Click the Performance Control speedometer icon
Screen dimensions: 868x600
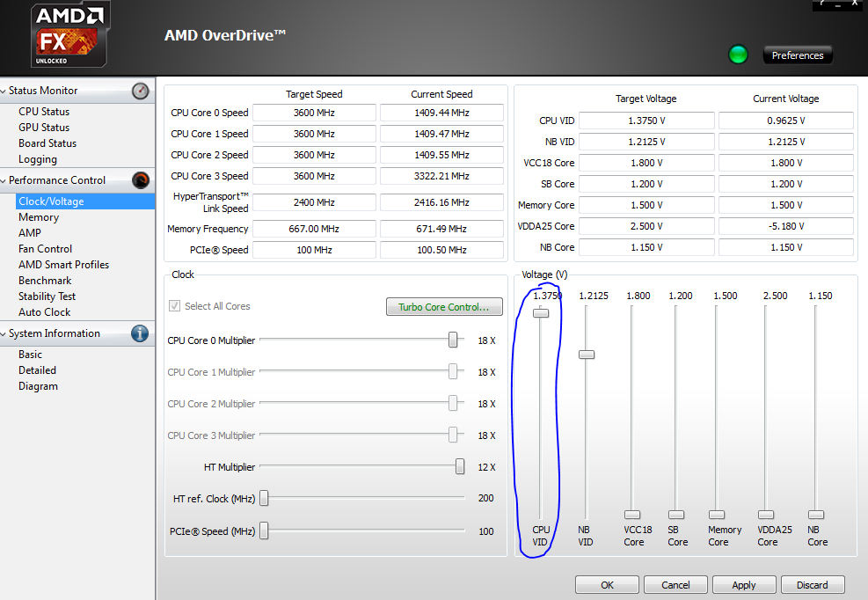[141, 180]
